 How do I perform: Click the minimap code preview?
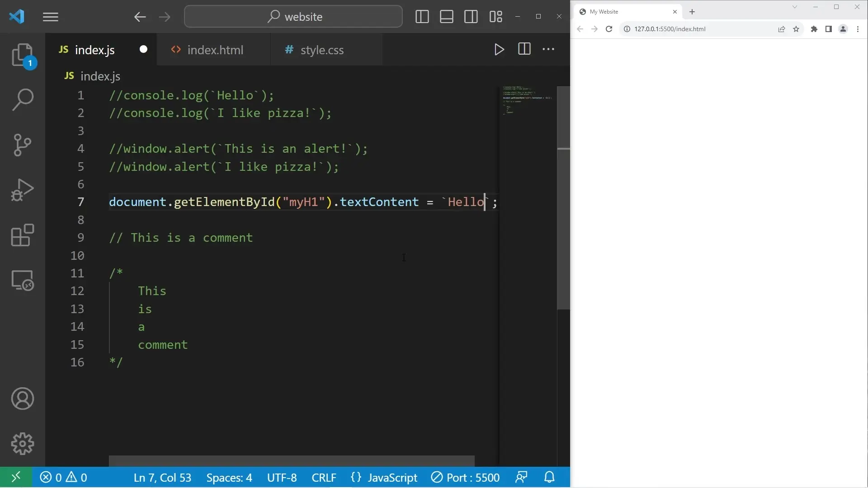[x=527, y=100]
